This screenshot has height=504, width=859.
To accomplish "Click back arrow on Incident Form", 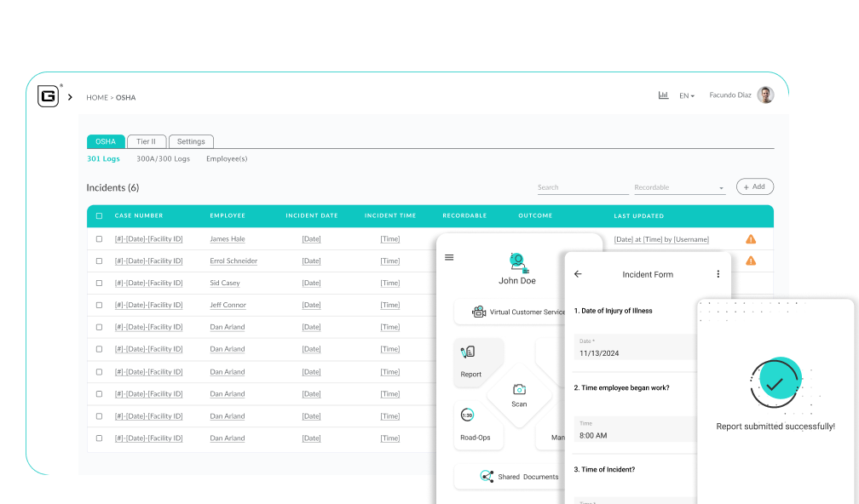I will click(578, 274).
